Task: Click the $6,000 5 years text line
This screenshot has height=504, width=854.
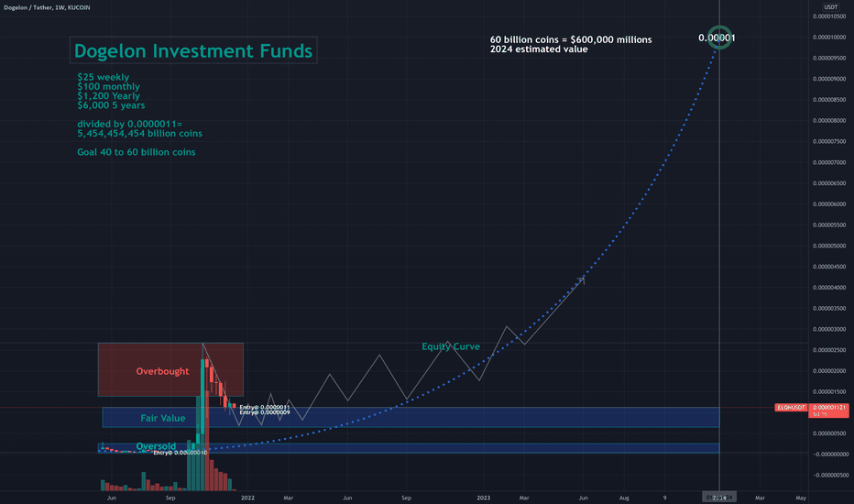Action: pyautogui.click(x=111, y=105)
